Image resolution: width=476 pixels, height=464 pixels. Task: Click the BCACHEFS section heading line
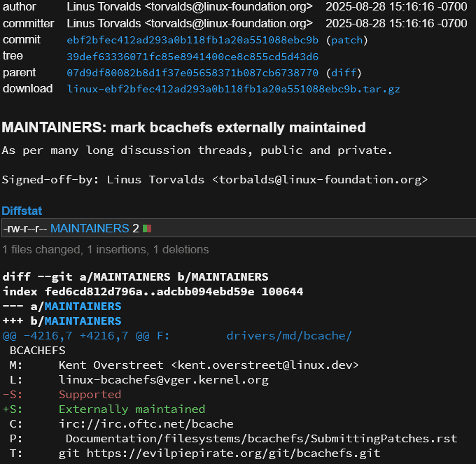tap(38, 351)
